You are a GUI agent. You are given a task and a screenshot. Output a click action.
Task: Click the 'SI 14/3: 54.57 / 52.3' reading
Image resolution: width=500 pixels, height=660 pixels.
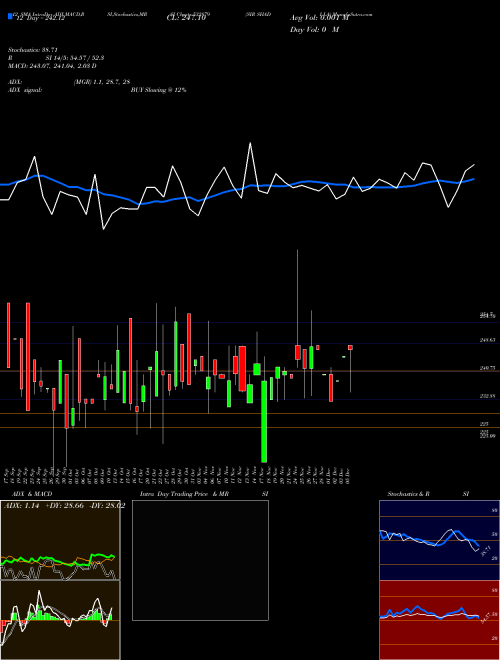tap(75, 58)
